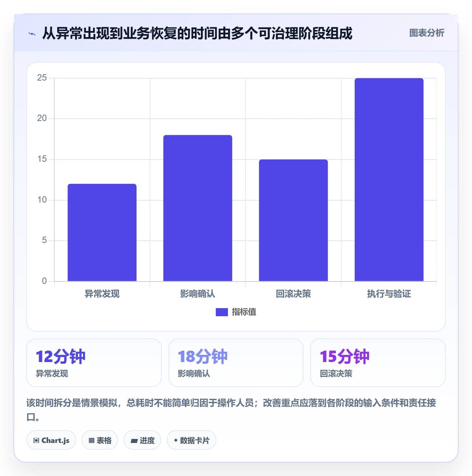Click the 15分钟 value in the third card

(x=345, y=357)
